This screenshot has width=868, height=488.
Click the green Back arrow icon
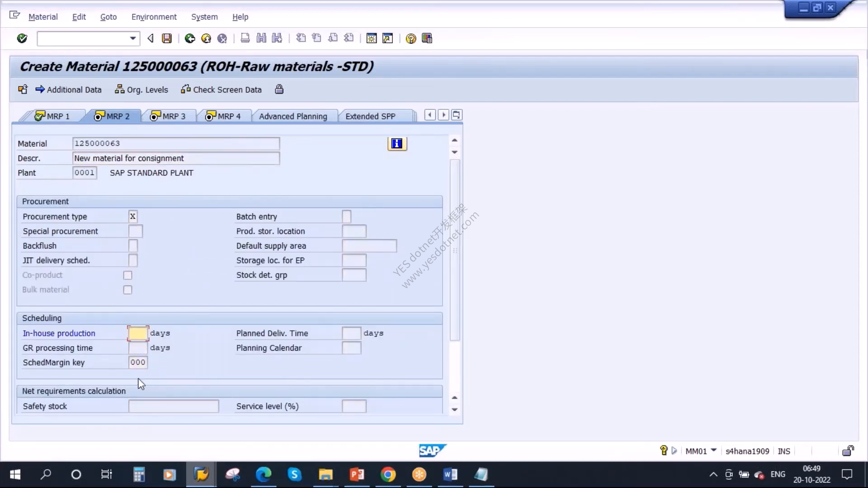(x=190, y=38)
